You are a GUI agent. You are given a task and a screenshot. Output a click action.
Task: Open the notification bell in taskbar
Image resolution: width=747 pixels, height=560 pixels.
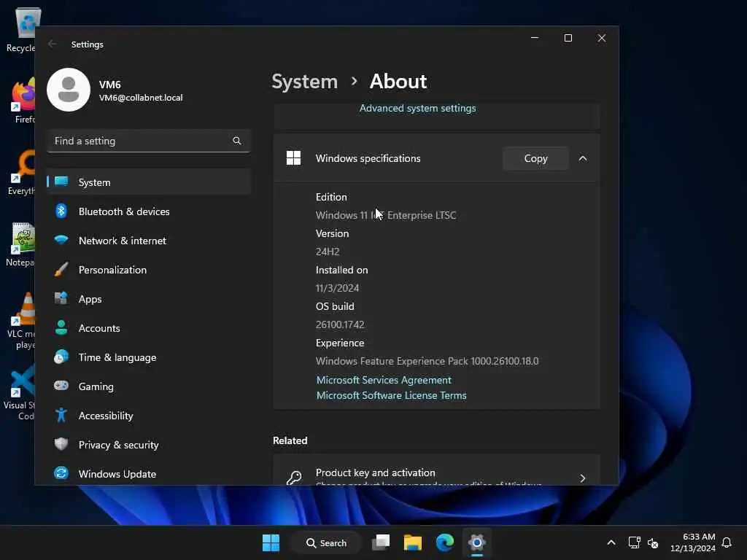[727, 542]
